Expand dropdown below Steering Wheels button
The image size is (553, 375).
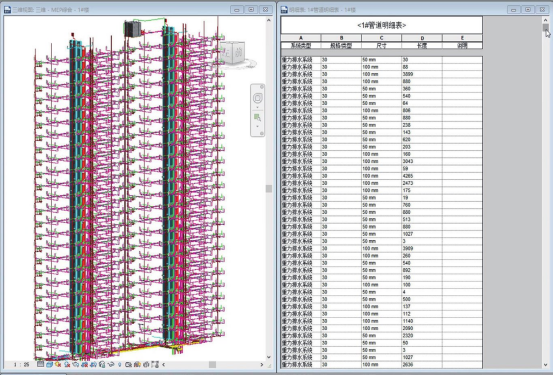click(257, 107)
